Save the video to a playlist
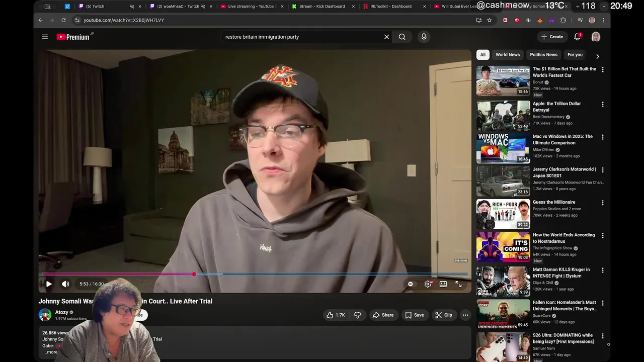The image size is (644, 362). coord(415,315)
